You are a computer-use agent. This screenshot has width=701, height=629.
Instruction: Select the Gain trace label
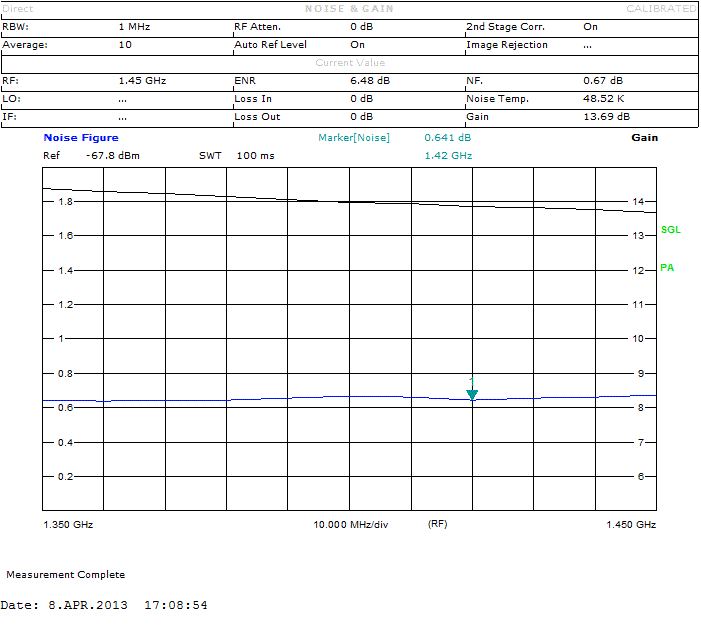pyautogui.click(x=644, y=138)
